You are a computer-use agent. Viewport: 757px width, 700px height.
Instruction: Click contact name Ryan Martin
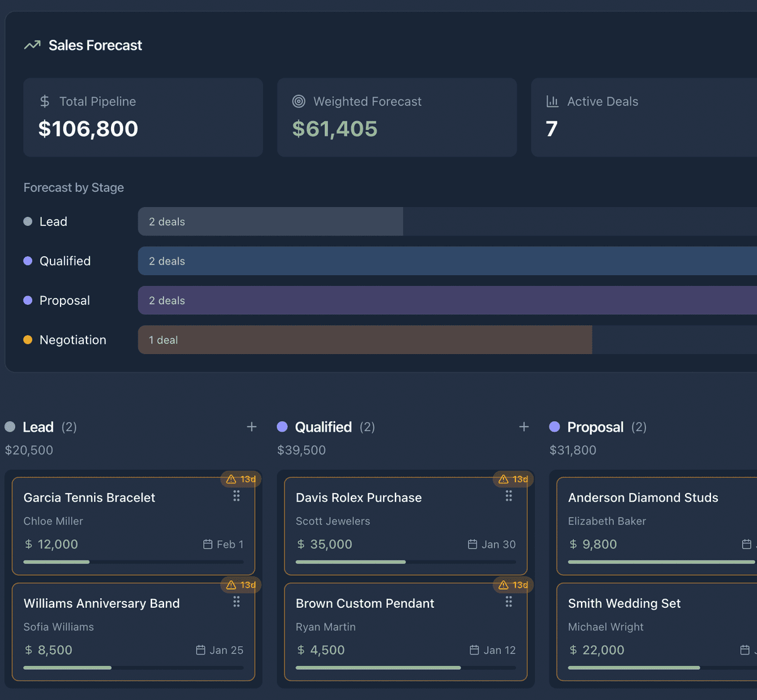click(x=326, y=627)
